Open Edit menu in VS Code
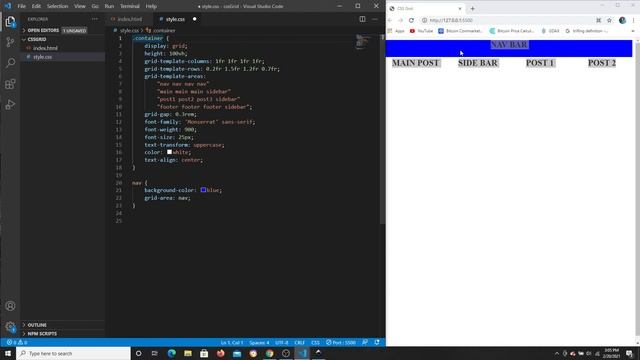Image resolution: width=640 pixels, height=360 pixels. point(36,6)
